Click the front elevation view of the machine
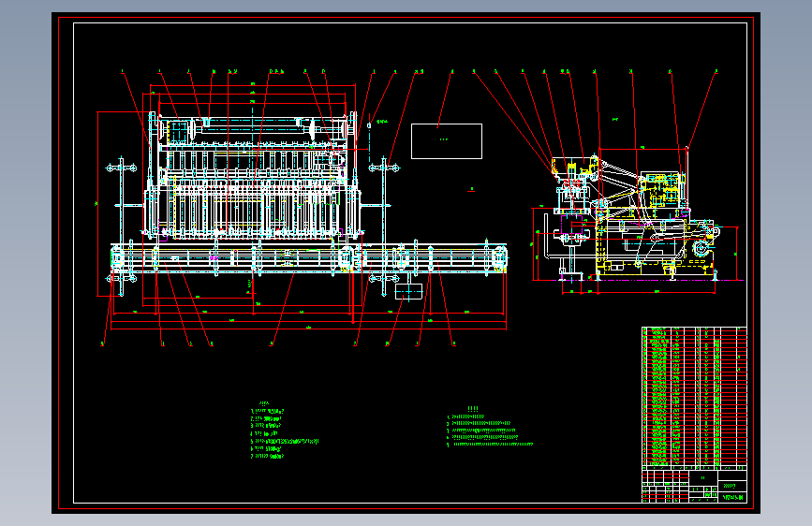812x526 pixels. coord(253,176)
